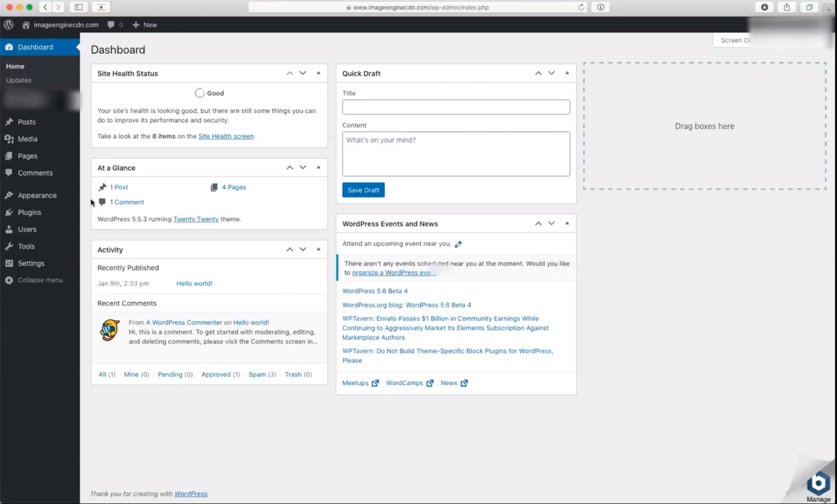Visit site via imageenginecdn.com home icon
This screenshot has width=837, height=504.
(26, 25)
